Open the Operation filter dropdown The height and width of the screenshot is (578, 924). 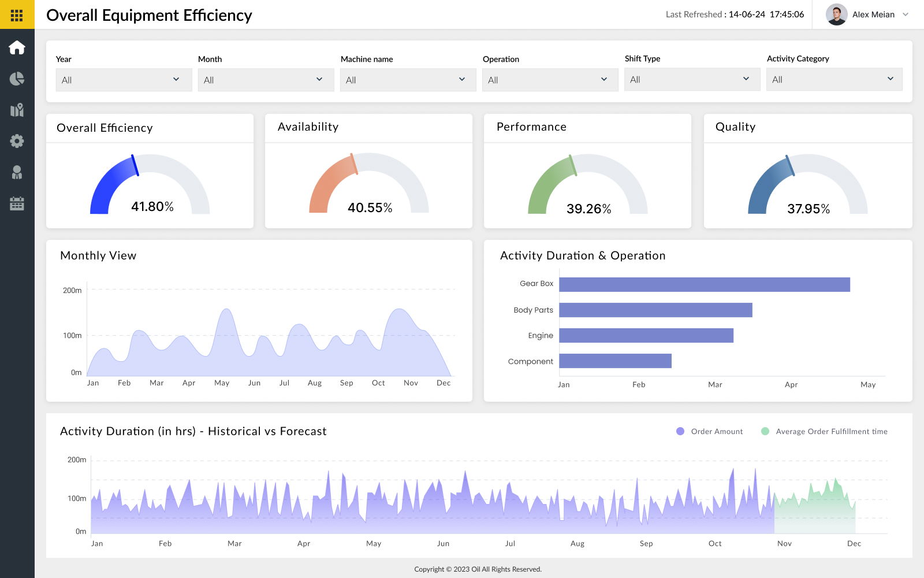pos(550,80)
